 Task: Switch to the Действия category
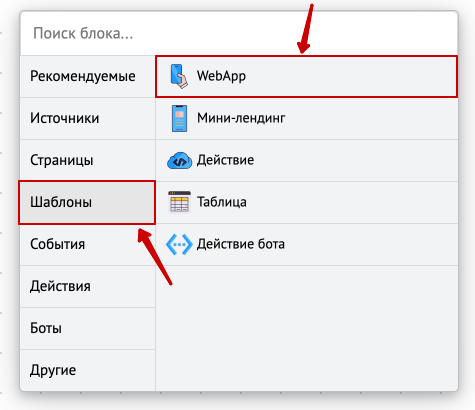(x=88, y=286)
